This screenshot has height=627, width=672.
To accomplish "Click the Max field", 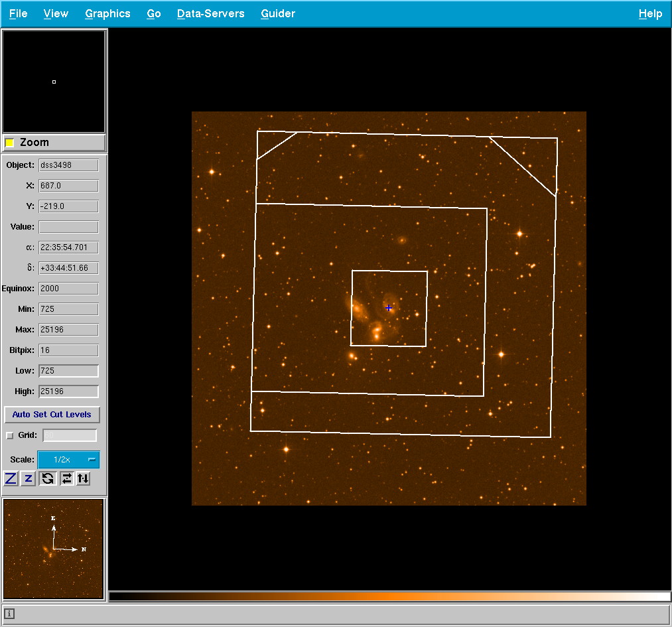I will point(68,330).
